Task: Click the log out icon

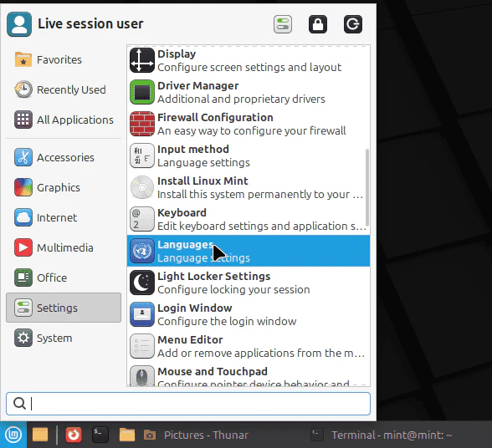Action: pyautogui.click(x=353, y=24)
